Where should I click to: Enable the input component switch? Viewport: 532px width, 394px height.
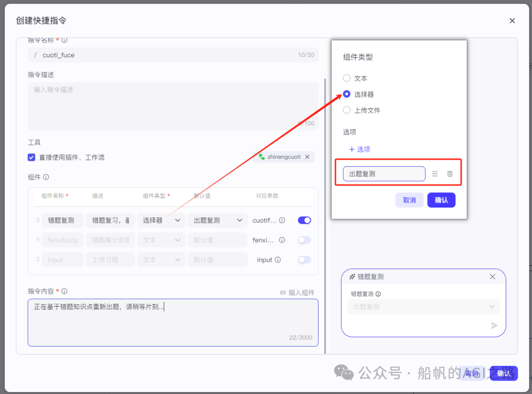pos(304,259)
